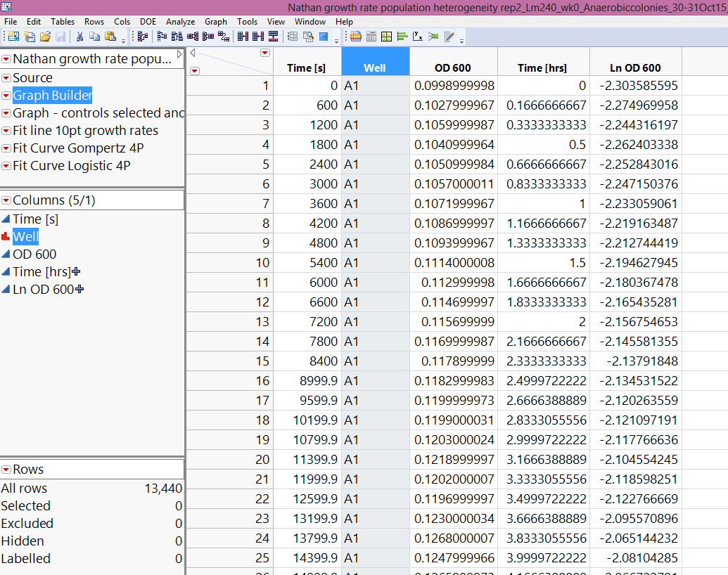Select the Fit line 10pt growth rates script
Screen dimensions: 728x575
(84, 130)
